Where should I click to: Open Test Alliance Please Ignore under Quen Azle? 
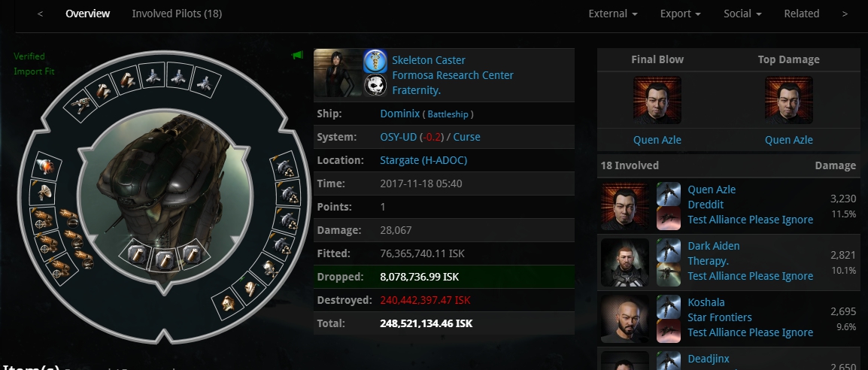[x=750, y=220]
